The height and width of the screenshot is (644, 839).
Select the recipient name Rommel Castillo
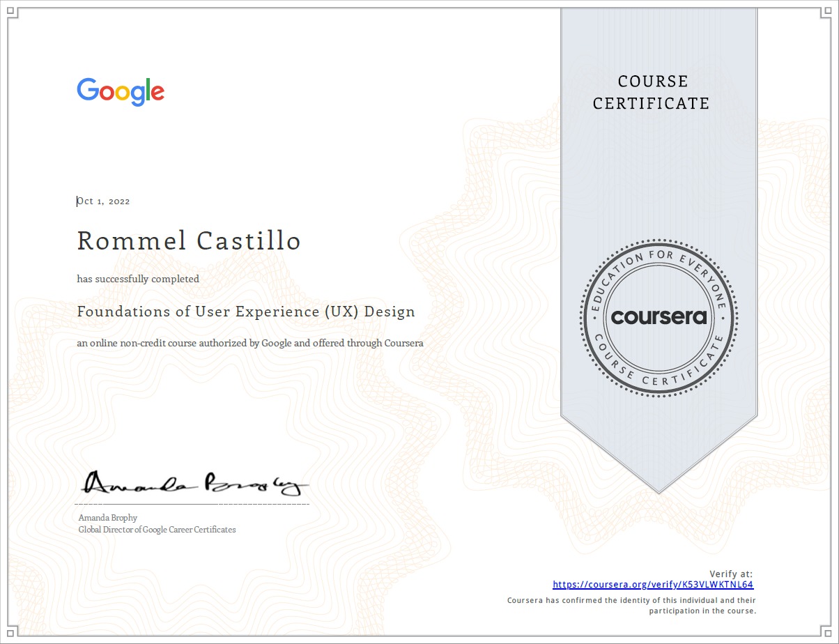(x=189, y=241)
